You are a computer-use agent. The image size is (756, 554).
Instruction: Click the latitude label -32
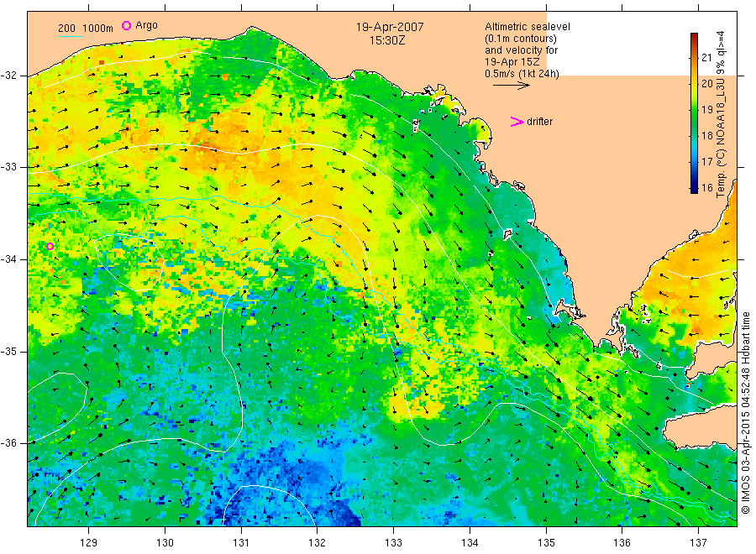[x=8, y=76]
